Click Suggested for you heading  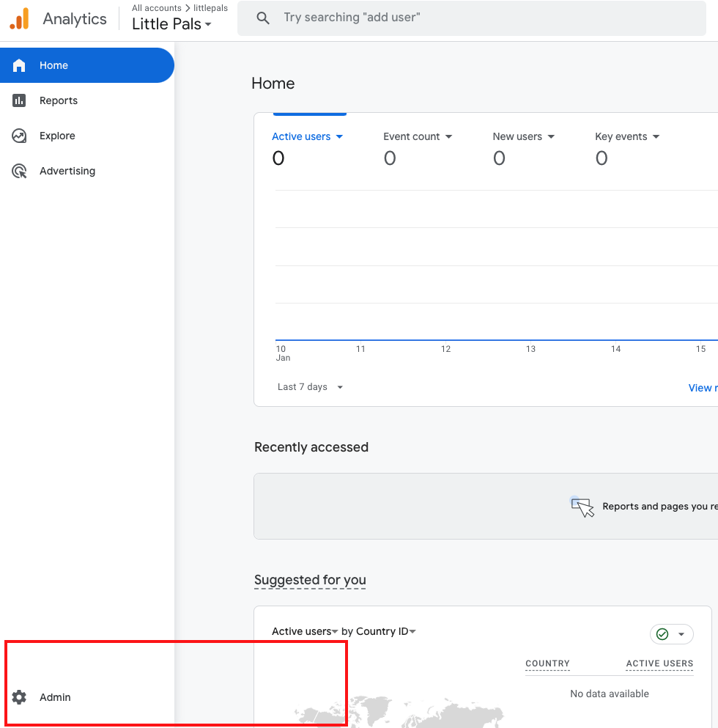point(310,580)
